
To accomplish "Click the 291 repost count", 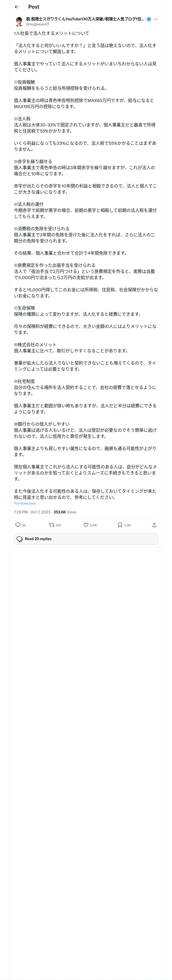I will tap(58, 525).
